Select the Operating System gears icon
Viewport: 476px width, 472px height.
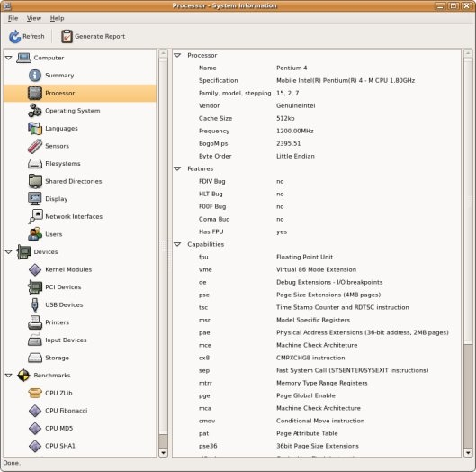(x=35, y=111)
